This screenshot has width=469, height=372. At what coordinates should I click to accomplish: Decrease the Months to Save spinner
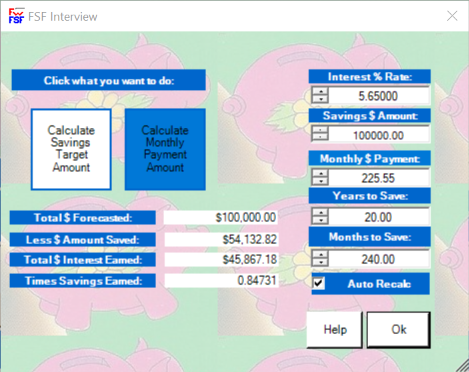320,262
